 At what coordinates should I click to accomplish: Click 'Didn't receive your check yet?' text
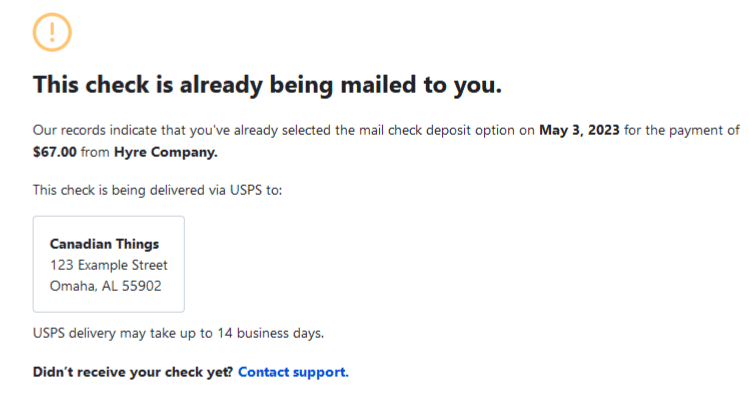(133, 372)
